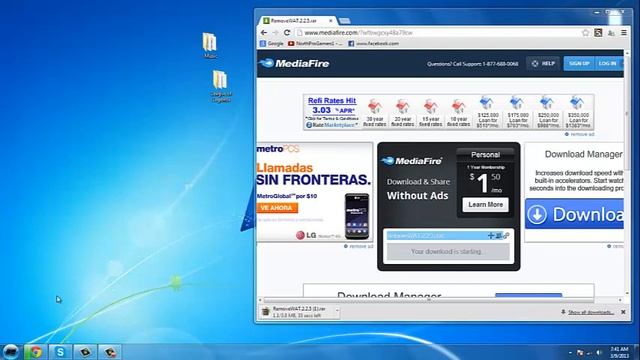Select the $125,000 loan house icon
Screen dimensions: 640x360
click(487, 103)
